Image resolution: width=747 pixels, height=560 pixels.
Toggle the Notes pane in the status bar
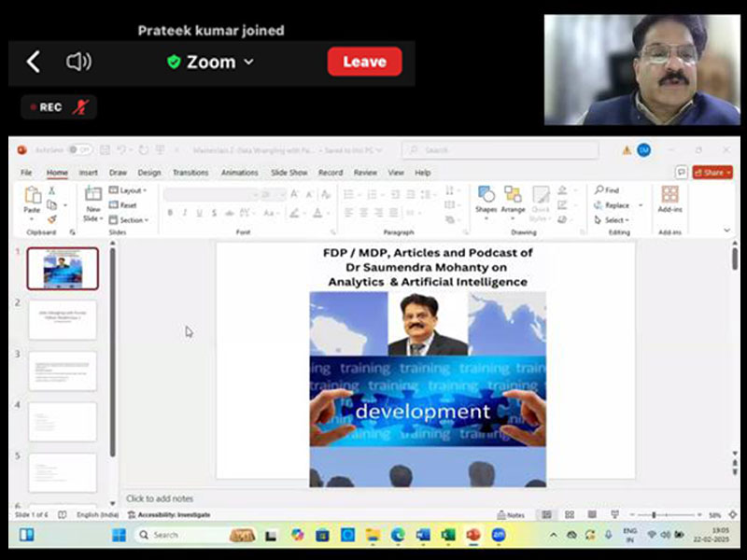click(x=512, y=515)
